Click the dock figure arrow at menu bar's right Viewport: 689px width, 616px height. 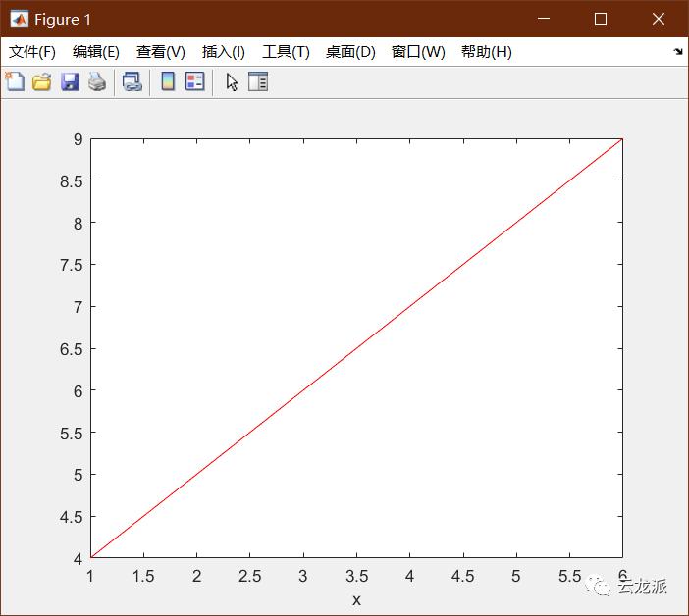tap(678, 51)
